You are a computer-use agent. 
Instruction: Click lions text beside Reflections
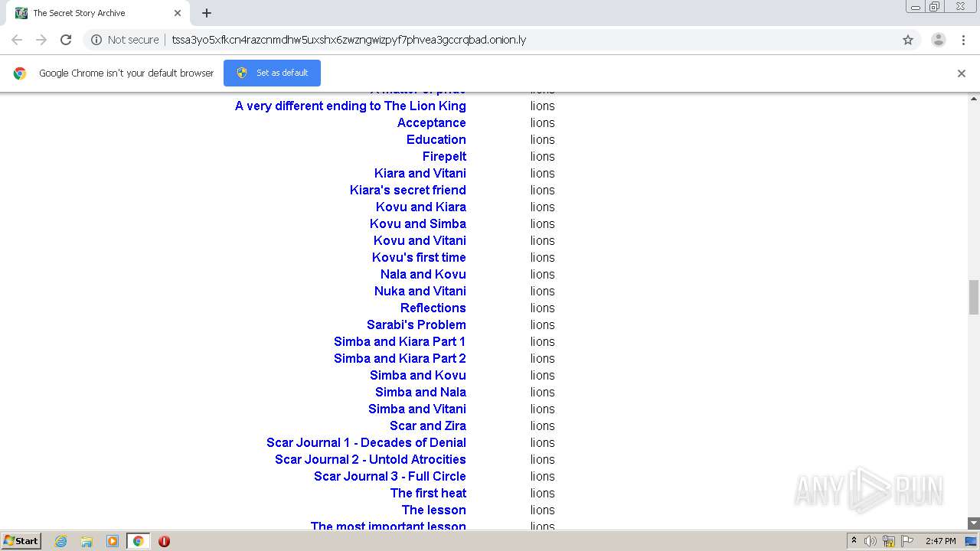click(542, 308)
